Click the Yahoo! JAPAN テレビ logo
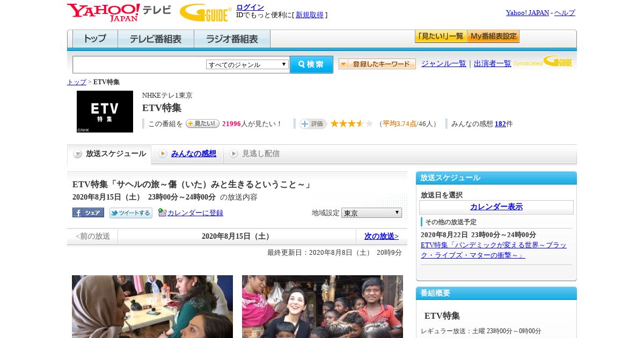This screenshot has height=338, width=644. pos(119,12)
